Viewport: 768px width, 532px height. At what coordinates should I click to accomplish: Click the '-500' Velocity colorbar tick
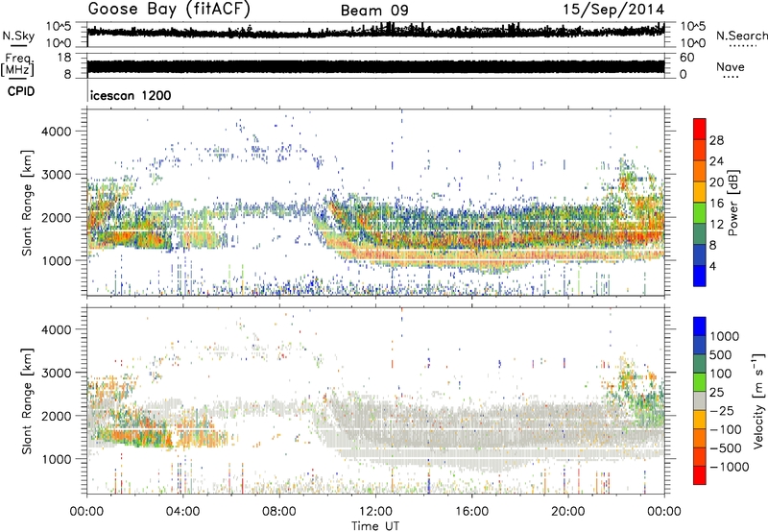[x=726, y=447]
